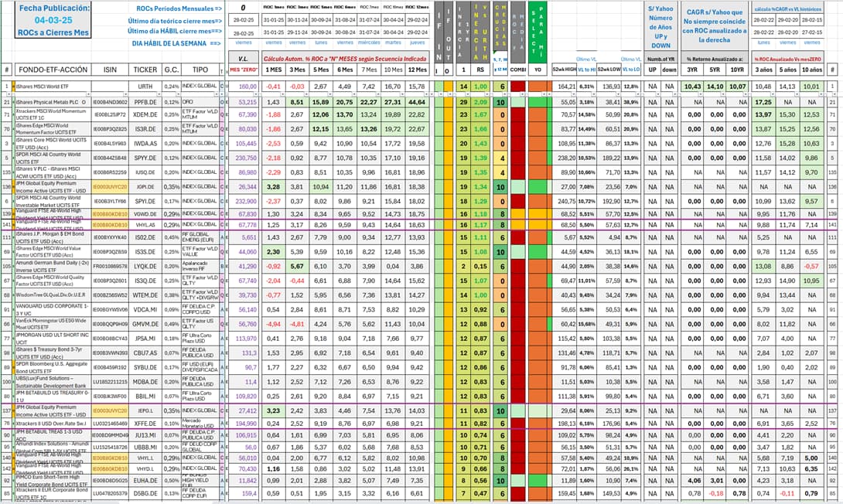Open the filter arrow under the RS column
Screen dimensions: 843x504
pyautogui.click(x=486, y=94)
